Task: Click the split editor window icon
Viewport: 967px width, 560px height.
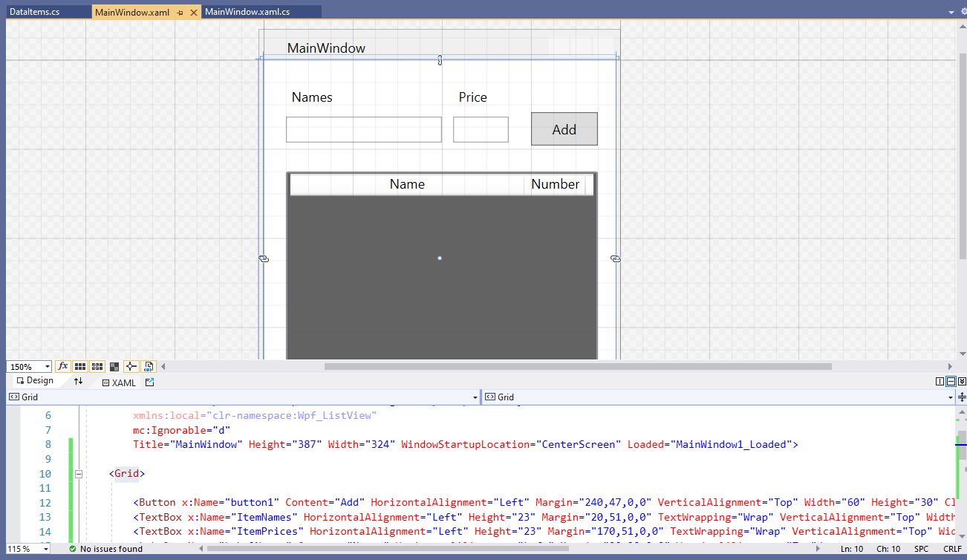Action: pyautogui.click(x=962, y=397)
